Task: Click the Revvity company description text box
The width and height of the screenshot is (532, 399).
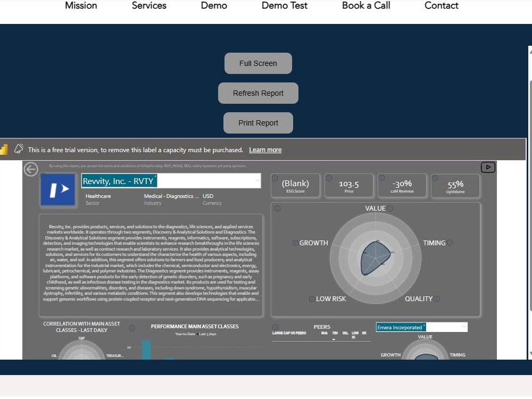Action: 151,265
